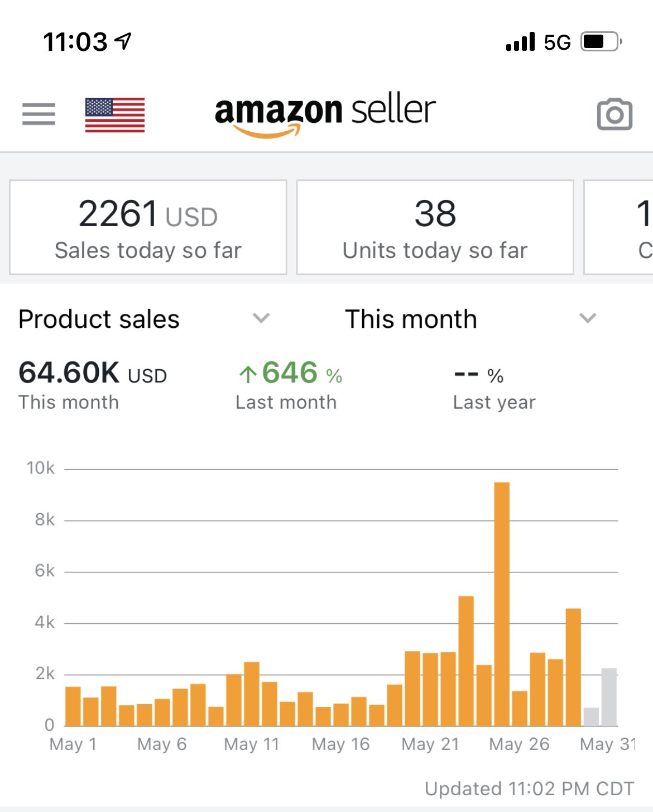Tap the location arrow status icon

[123, 41]
